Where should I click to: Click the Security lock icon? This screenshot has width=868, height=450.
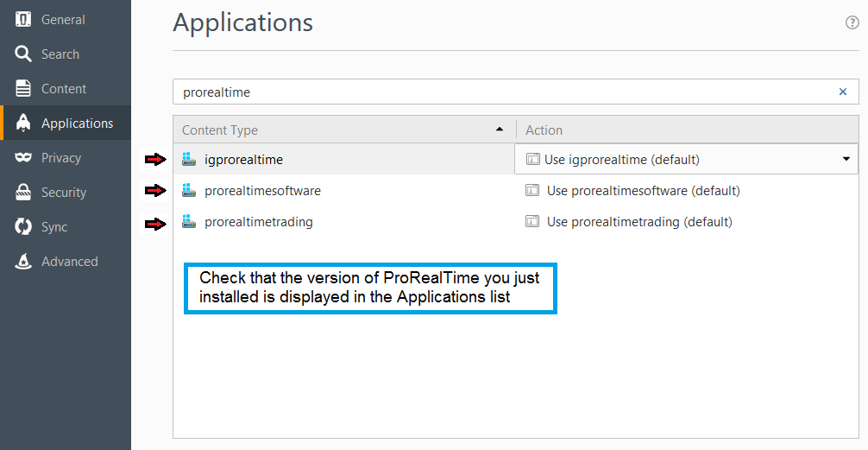tap(23, 192)
